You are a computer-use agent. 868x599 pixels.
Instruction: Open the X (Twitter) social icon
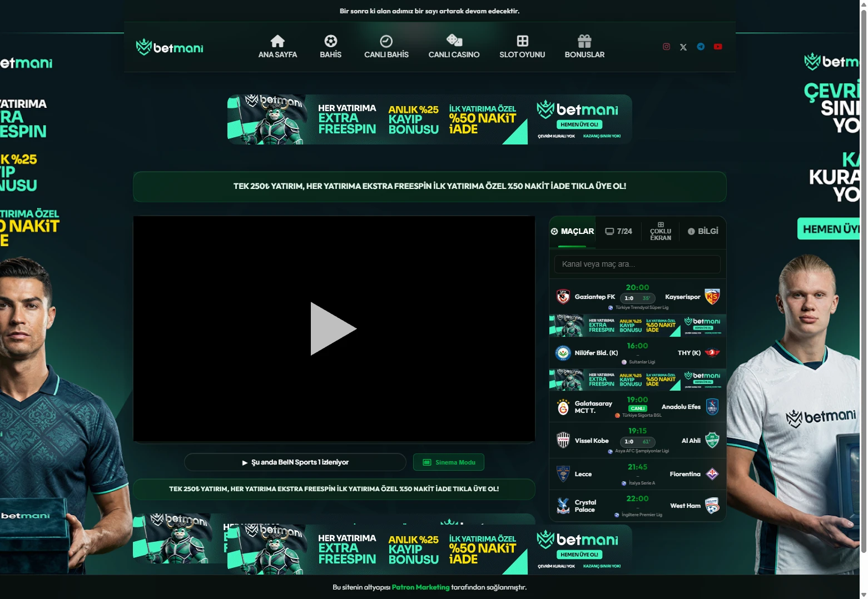tap(683, 47)
